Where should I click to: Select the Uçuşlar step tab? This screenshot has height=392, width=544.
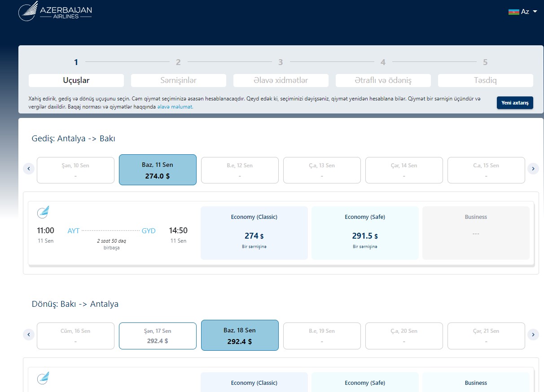(x=76, y=81)
